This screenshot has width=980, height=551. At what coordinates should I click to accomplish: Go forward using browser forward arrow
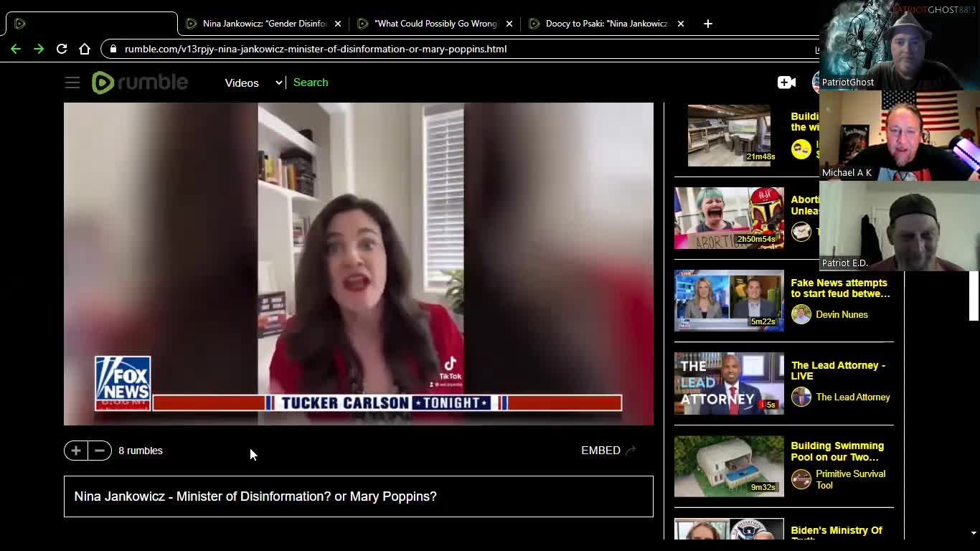pyautogui.click(x=39, y=49)
